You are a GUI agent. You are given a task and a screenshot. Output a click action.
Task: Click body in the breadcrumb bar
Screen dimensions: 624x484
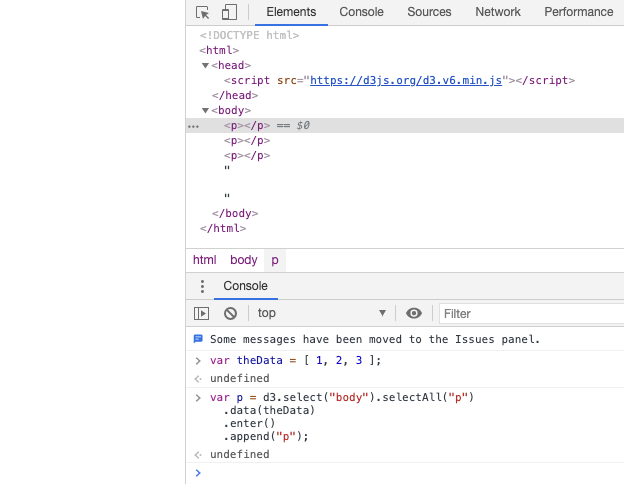244,260
